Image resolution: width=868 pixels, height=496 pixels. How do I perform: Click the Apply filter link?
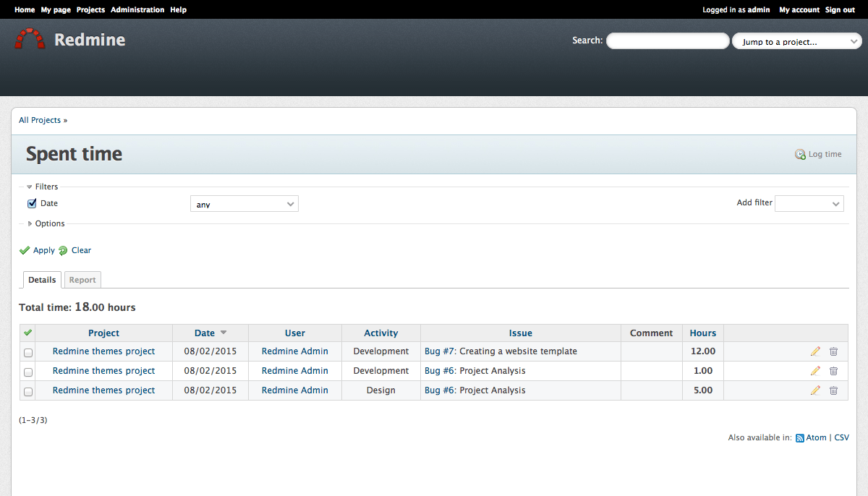pyautogui.click(x=44, y=251)
